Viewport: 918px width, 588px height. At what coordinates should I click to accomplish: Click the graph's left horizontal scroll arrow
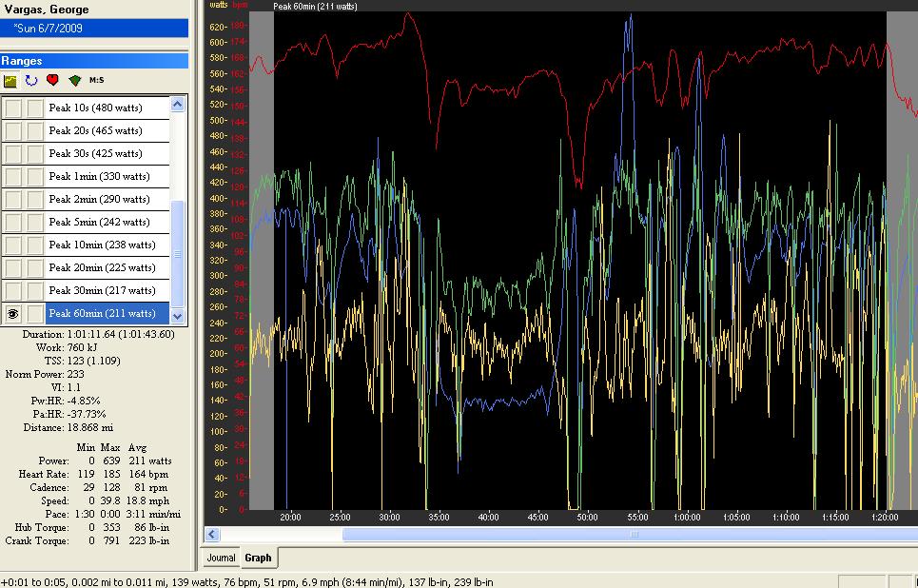point(212,535)
